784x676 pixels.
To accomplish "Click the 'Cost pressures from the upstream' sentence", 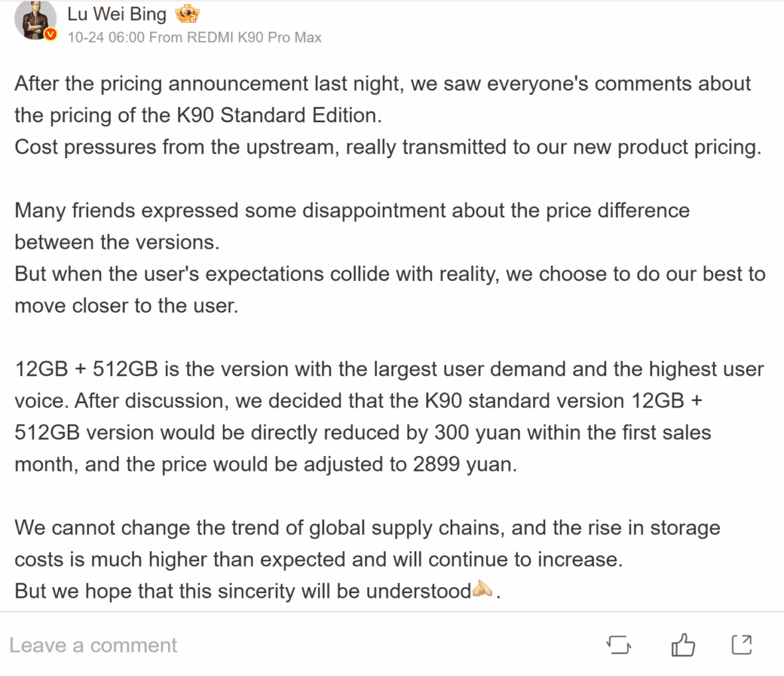I will click(387, 147).
